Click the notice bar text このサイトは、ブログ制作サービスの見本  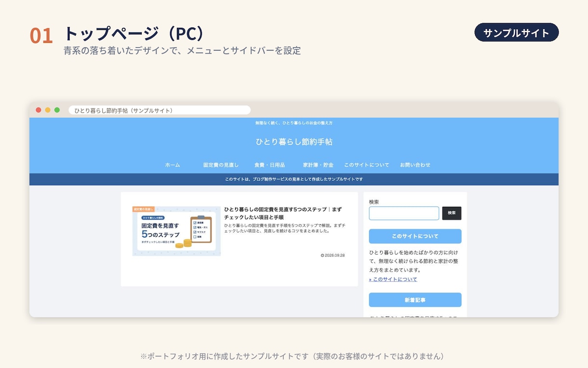[294, 179]
